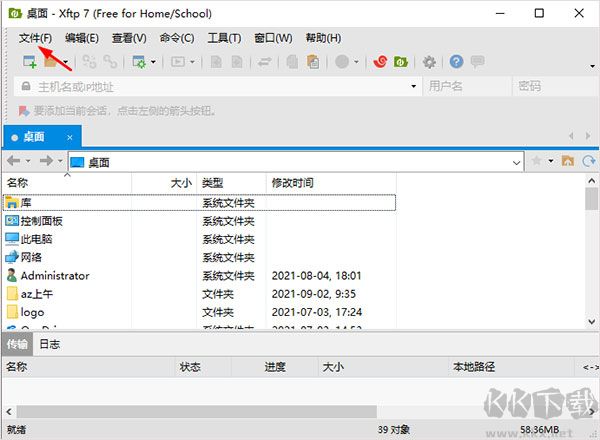The width and height of the screenshot is (600, 440).
Task: Click the 状态 transfer column header
Action: click(203, 367)
